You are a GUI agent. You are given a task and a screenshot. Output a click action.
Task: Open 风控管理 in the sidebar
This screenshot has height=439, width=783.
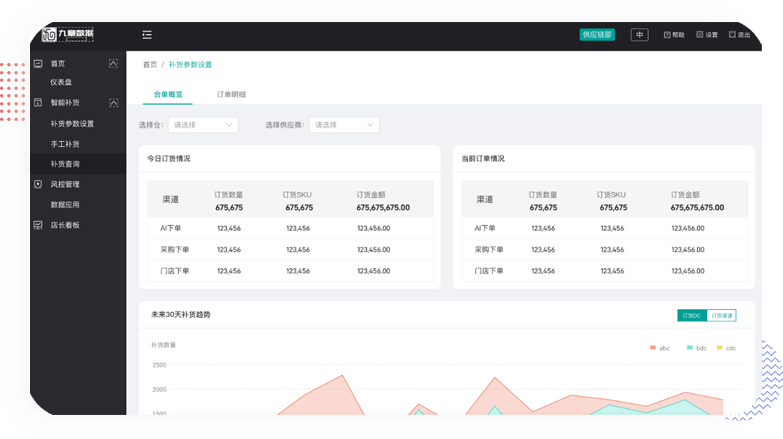click(64, 184)
